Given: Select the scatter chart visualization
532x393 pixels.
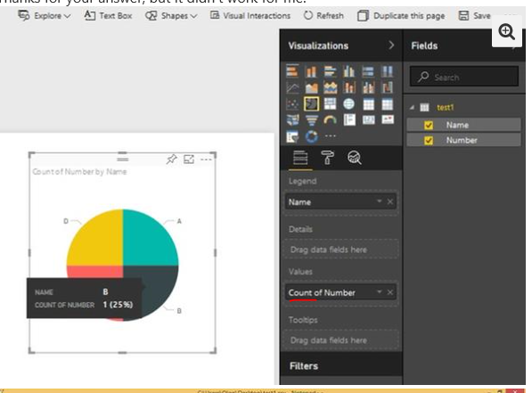Looking at the screenshot, I should [292, 104].
